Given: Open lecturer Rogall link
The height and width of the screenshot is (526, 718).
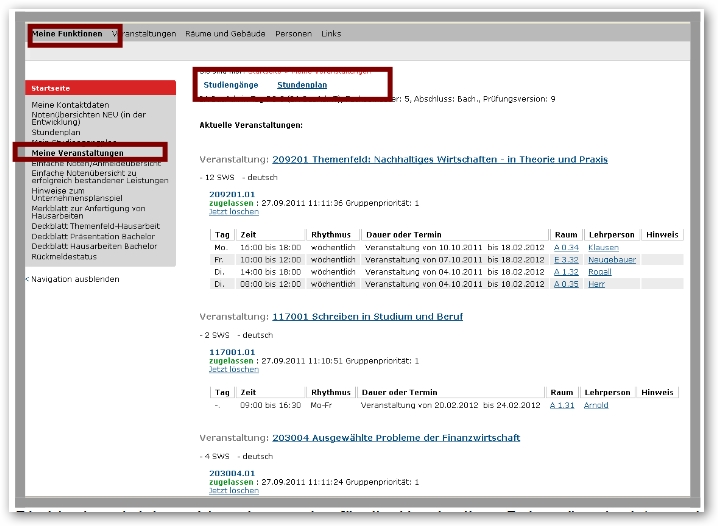Looking at the screenshot, I should (x=600, y=272).
